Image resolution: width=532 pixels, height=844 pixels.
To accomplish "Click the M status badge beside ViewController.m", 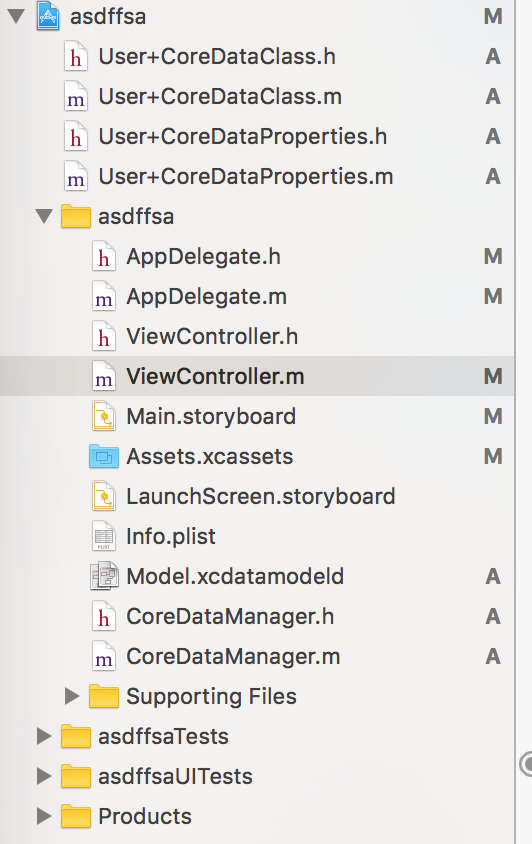I will [493, 376].
